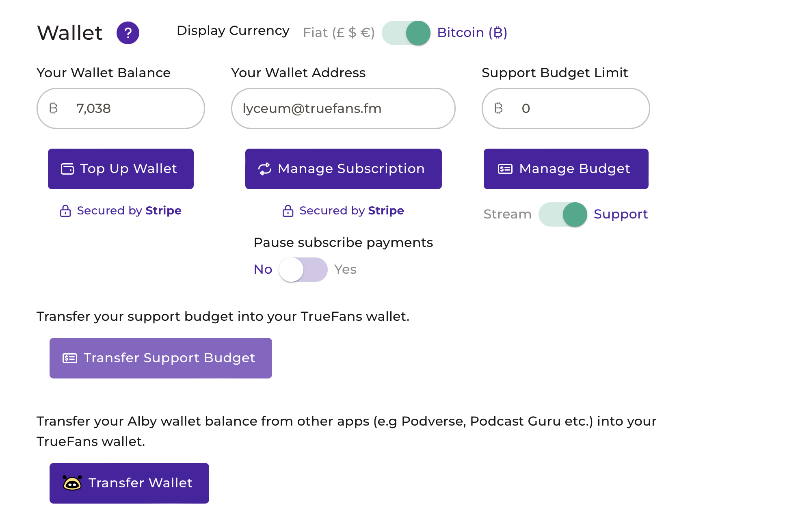Select the Fiat (£ $ €) currency label
The height and width of the screenshot is (532, 796).
click(339, 33)
